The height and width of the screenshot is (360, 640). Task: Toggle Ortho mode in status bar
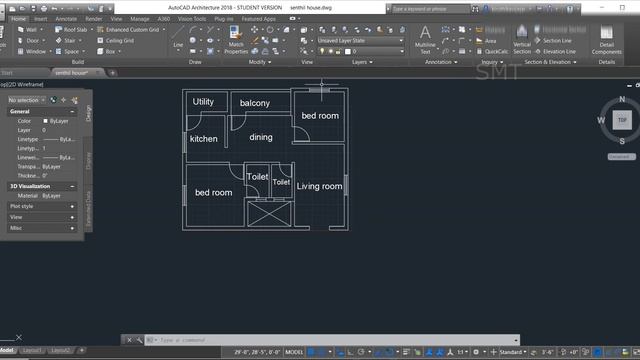351,352
